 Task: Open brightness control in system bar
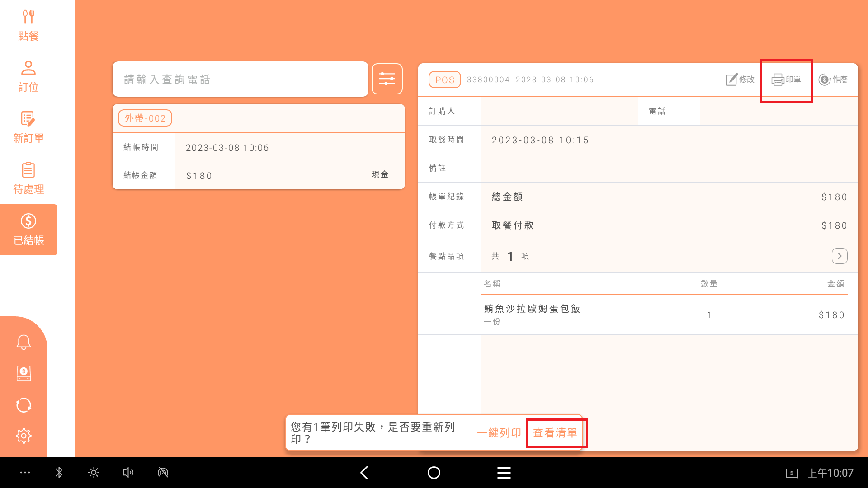click(x=94, y=473)
